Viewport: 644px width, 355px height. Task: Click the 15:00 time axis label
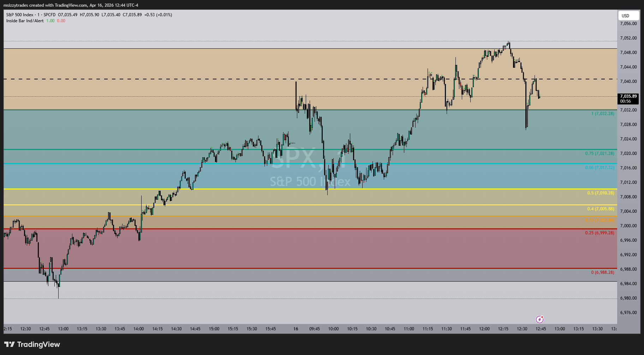pyautogui.click(x=214, y=329)
